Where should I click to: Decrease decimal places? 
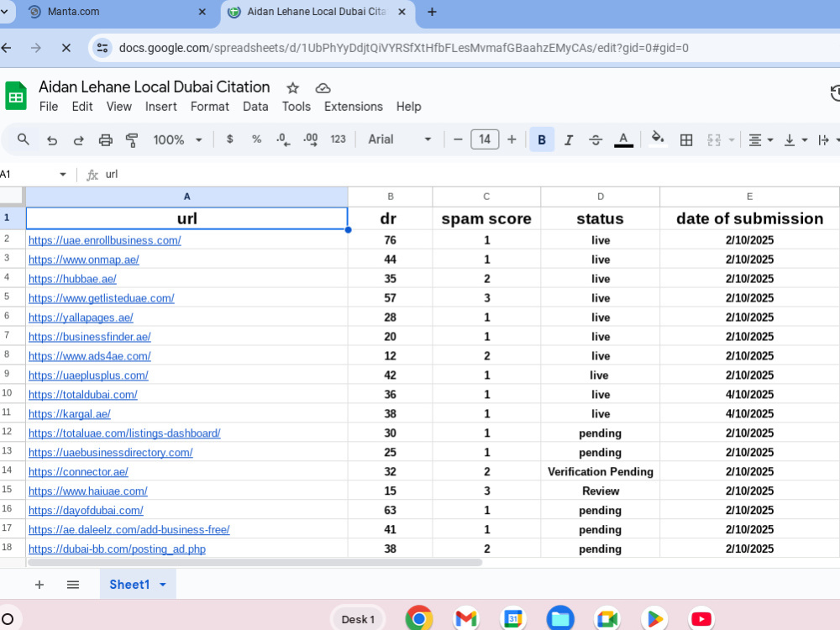(283, 139)
